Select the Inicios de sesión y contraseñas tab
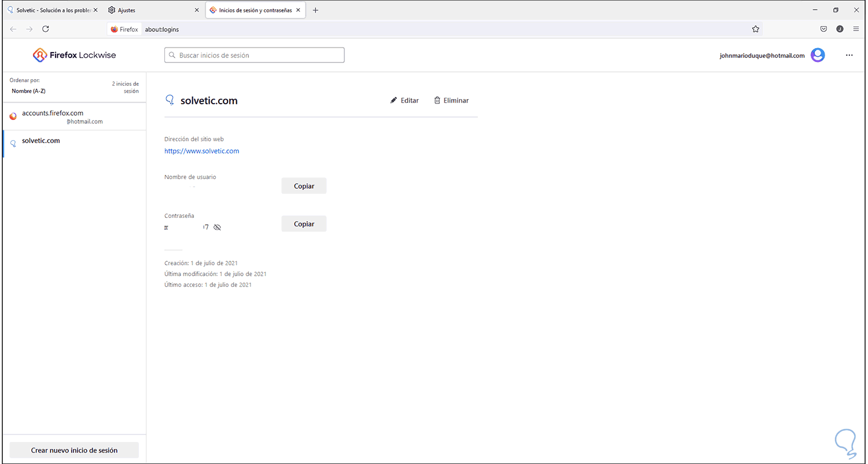The width and height of the screenshot is (868, 464). [256, 10]
